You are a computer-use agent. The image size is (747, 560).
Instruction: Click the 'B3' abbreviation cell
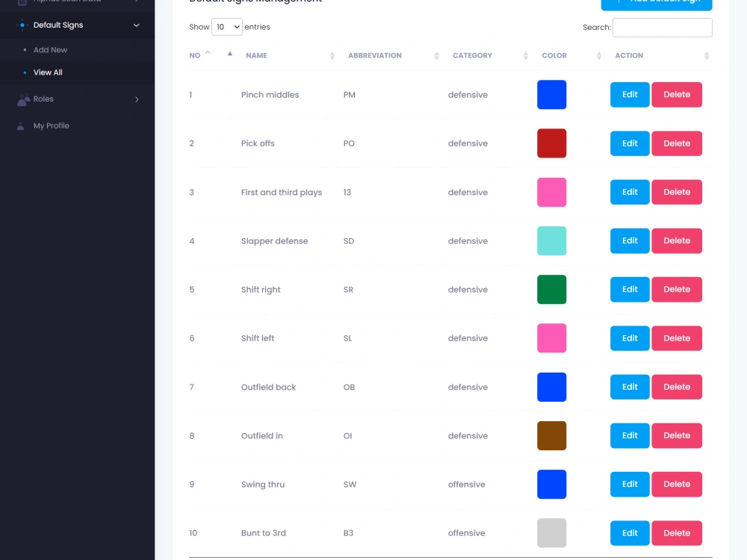(x=348, y=533)
